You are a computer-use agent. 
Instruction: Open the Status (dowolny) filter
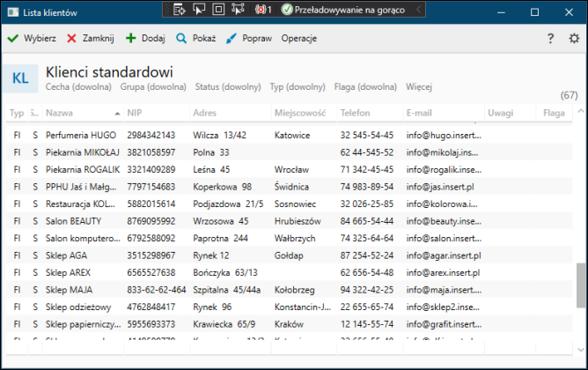pyautogui.click(x=228, y=87)
